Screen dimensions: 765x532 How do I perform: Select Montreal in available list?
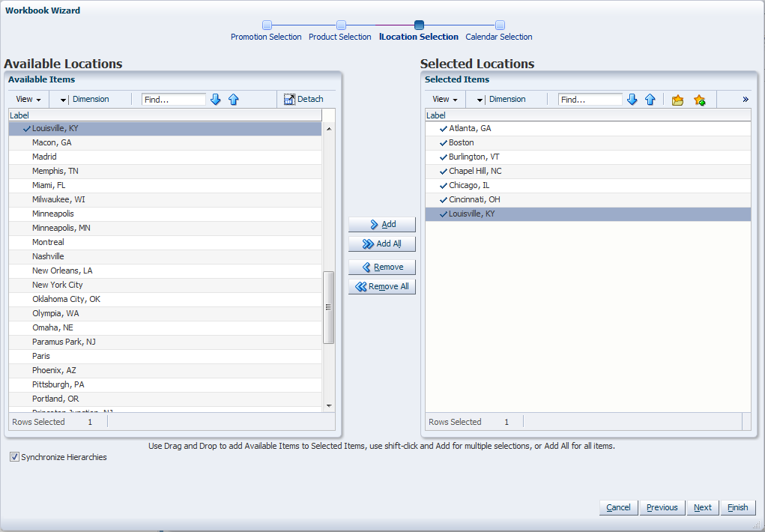(x=165, y=242)
